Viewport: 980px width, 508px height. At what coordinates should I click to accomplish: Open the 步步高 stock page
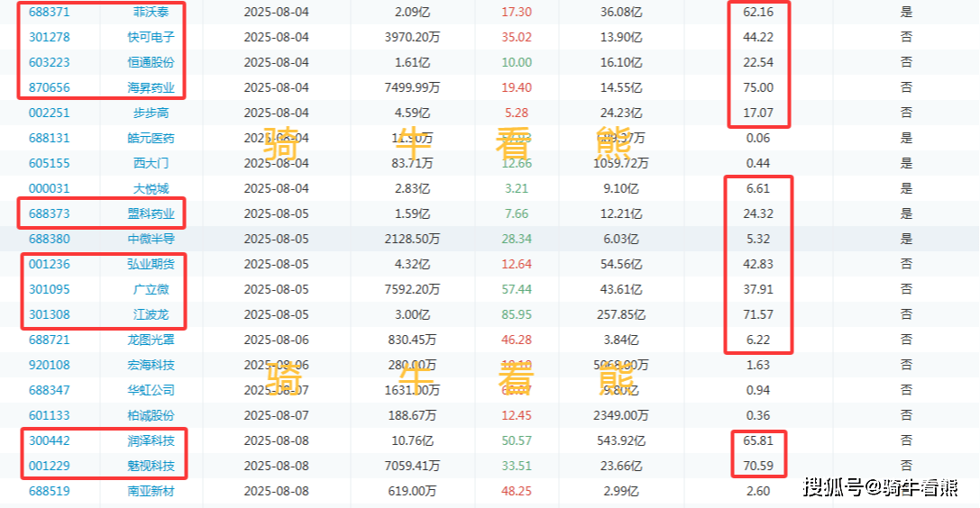[x=151, y=113]
